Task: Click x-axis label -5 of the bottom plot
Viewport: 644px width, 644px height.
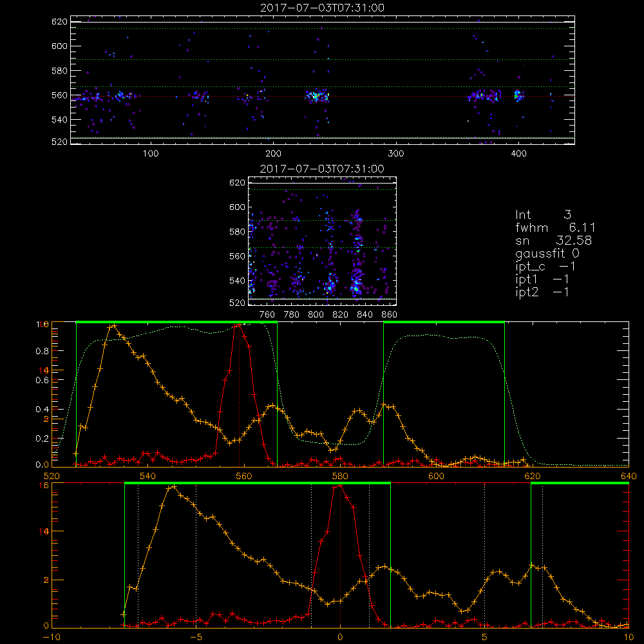Action: click(196, 638)
